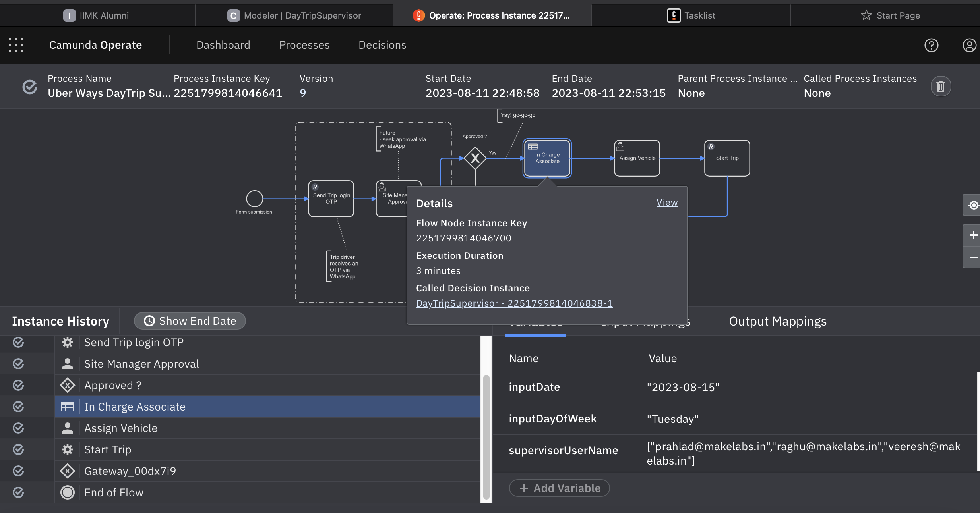Open the Processes navigation item
The width and height of the screenshot is (980, 513).
pos(304,45)
